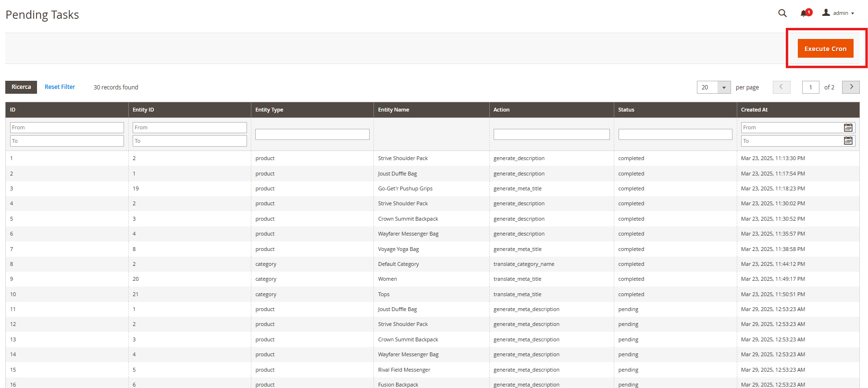Click the Rival Field Messenger entity name
Viewport: 868px width, 388px height.
[x=404, y=370]
